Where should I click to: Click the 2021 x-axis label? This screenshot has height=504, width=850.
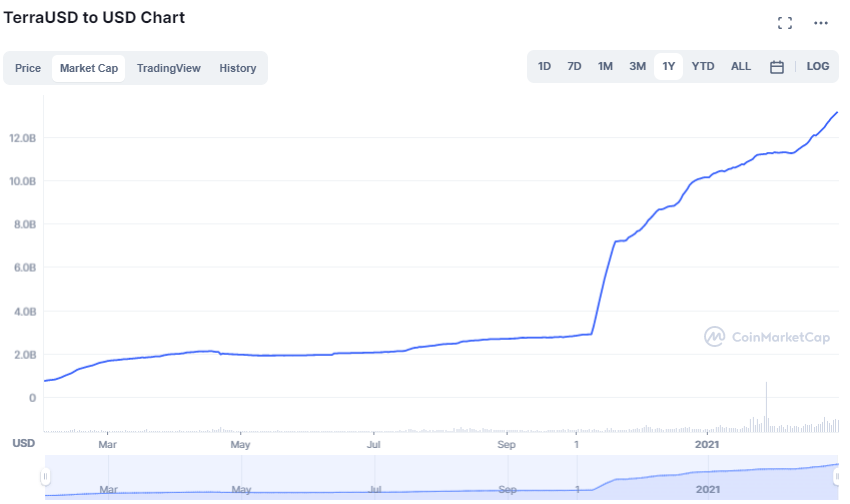point(707,444)
